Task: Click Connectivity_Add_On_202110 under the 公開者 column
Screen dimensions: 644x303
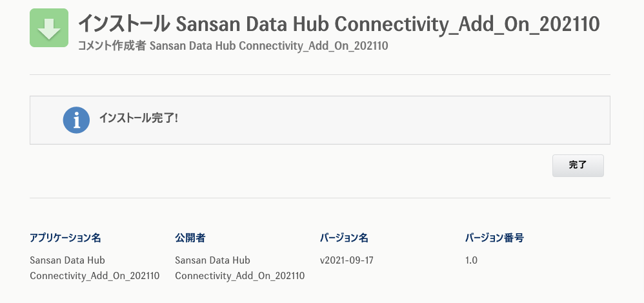Action: coord(239,276)
